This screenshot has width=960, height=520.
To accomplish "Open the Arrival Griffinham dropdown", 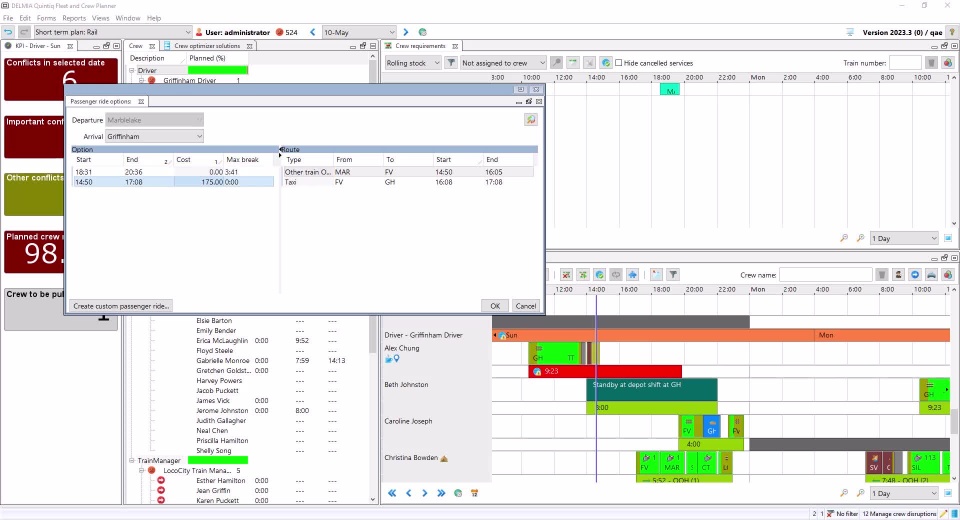I will pos(154,137).
